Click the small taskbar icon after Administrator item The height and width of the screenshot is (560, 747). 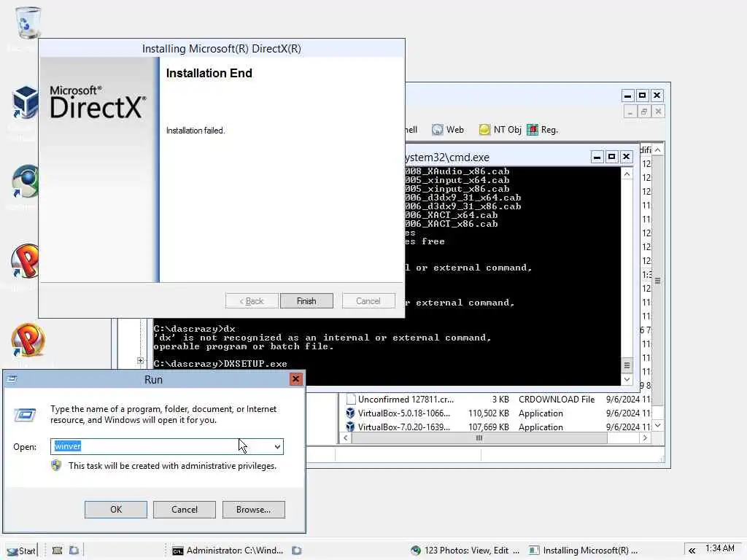click(x=297, y=551)
